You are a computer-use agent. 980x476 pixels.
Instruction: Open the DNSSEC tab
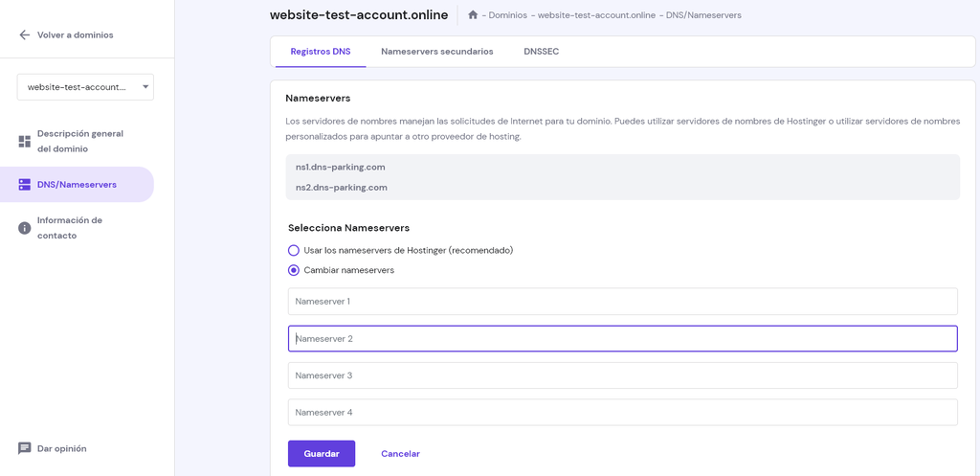coord(541,52)
